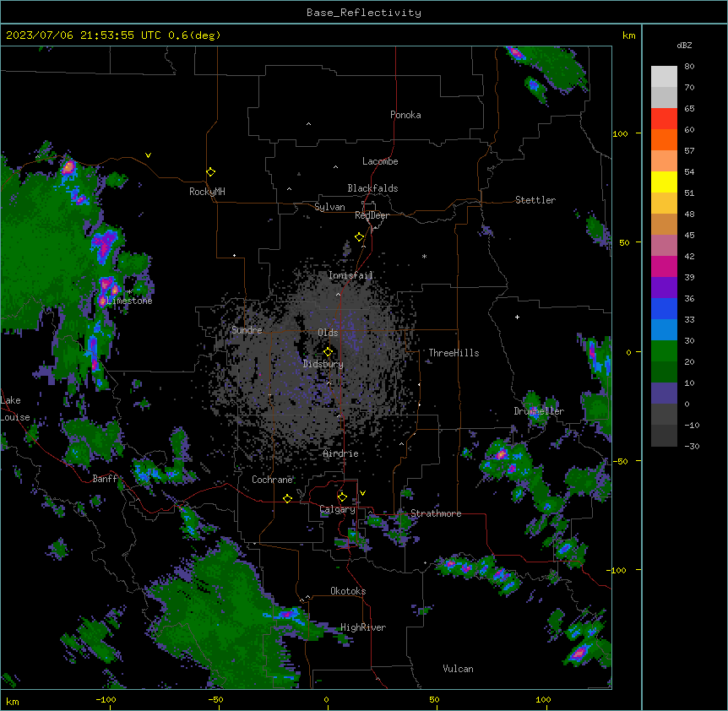Screen dimensions: 728x711
Task: Click the Calgary city label
Action: [338, 509]
